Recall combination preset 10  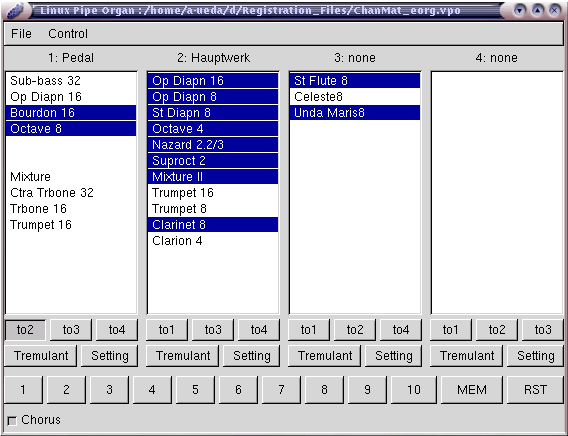[x=414, y=390]
